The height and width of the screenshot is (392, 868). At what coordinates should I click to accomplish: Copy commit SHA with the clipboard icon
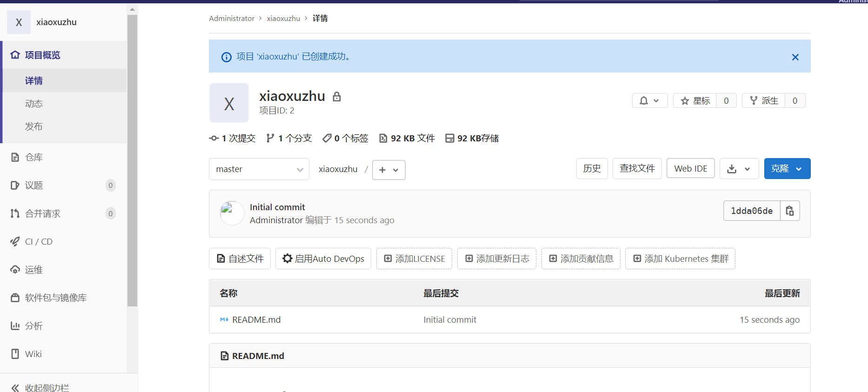coord(790,211)
